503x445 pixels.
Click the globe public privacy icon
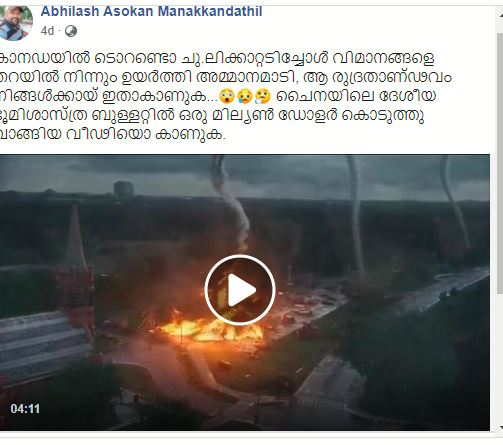(71, 31)
